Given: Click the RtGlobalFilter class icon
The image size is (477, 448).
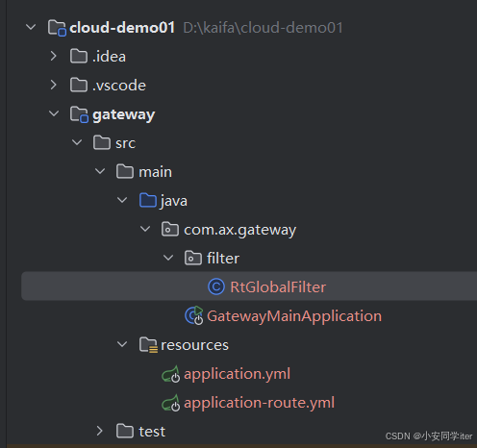Looking at the screenshot, I should click(x=216, y=286).
